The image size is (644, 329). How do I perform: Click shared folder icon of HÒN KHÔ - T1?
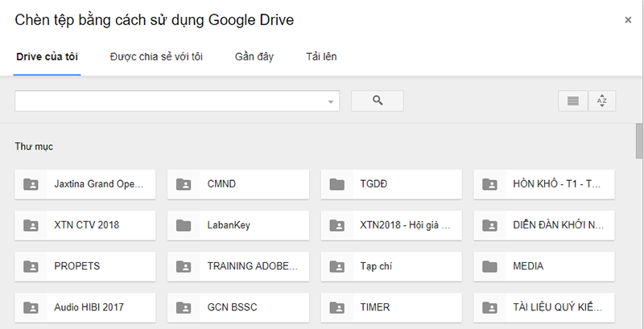point(489,184)
